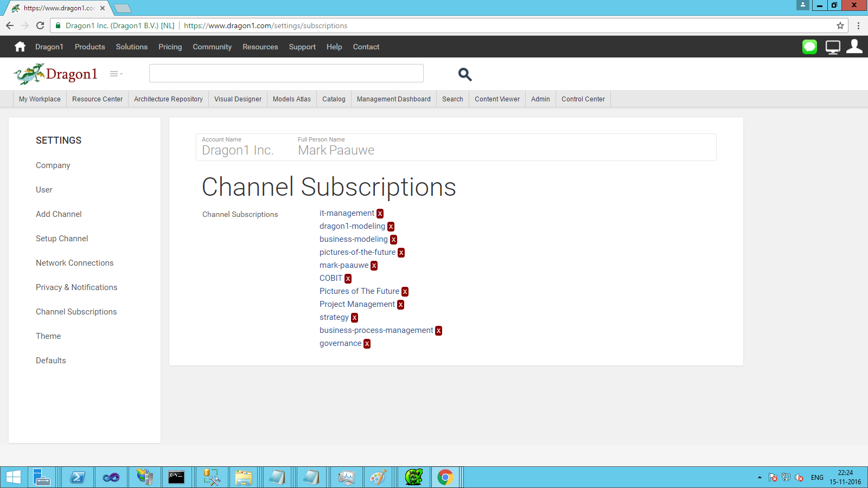
Task: Open Privacy & Notifications settings
Action: tap(76, 287)
